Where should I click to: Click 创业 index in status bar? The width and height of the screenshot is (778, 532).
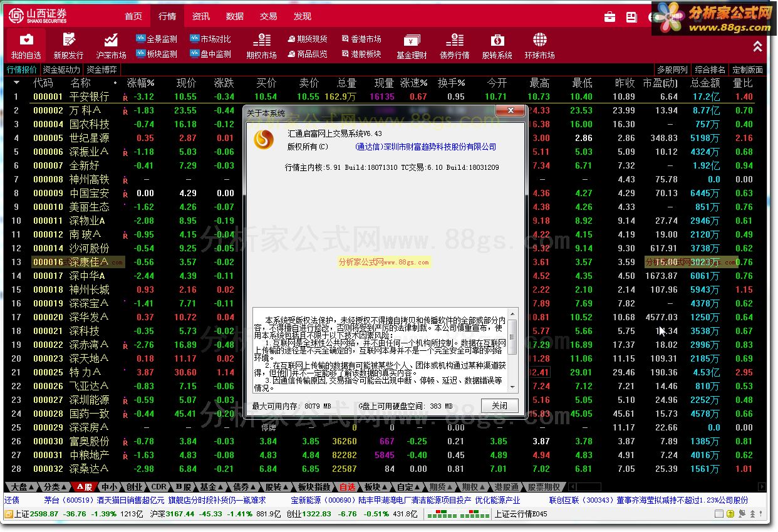point(352,514)
